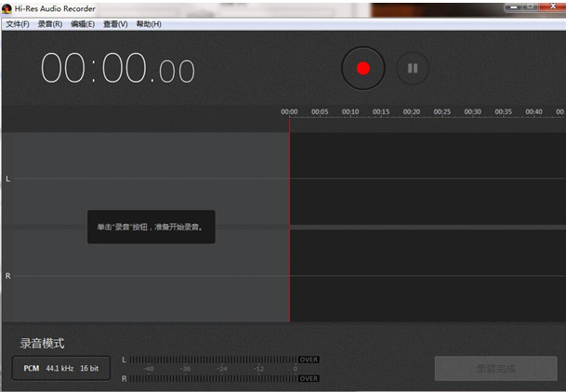Click the R channel level meter bar
The width and height of the screenshot is (566, 392).
pos(214,379)
